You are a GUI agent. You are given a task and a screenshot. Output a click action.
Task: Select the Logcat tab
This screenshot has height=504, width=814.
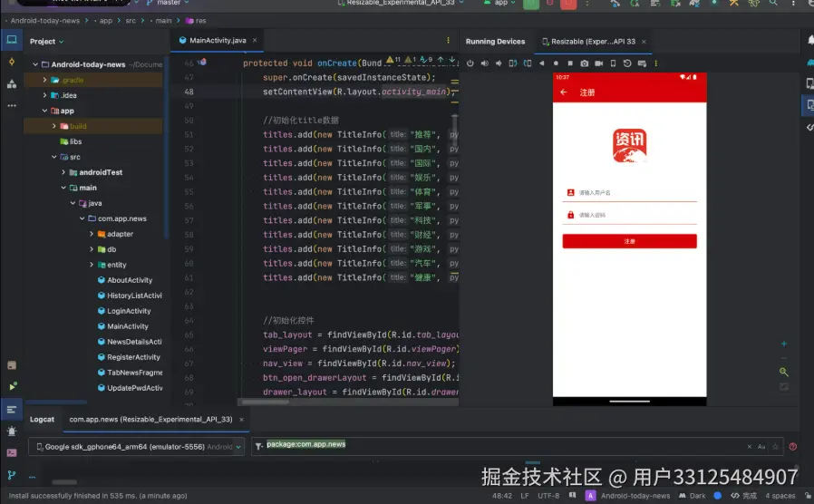pyautogui.click(x=42, y=420)
